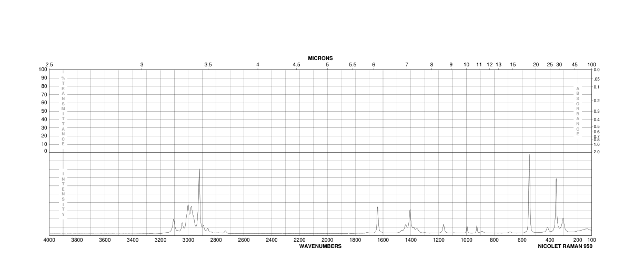Click the 400 wavenumber tick label

click(x=550, y=241)
